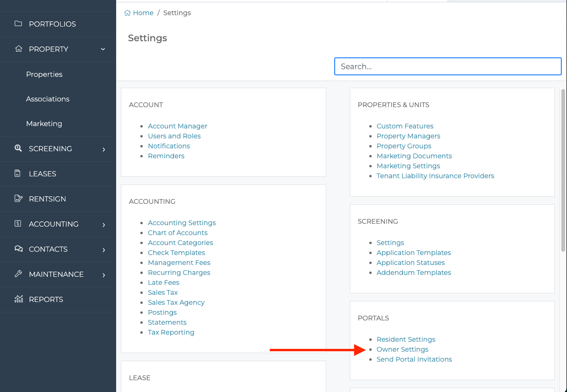This screenshot has height=392, width=567.
Task: Click the RentSign pen icon
Action: [18, 199]
